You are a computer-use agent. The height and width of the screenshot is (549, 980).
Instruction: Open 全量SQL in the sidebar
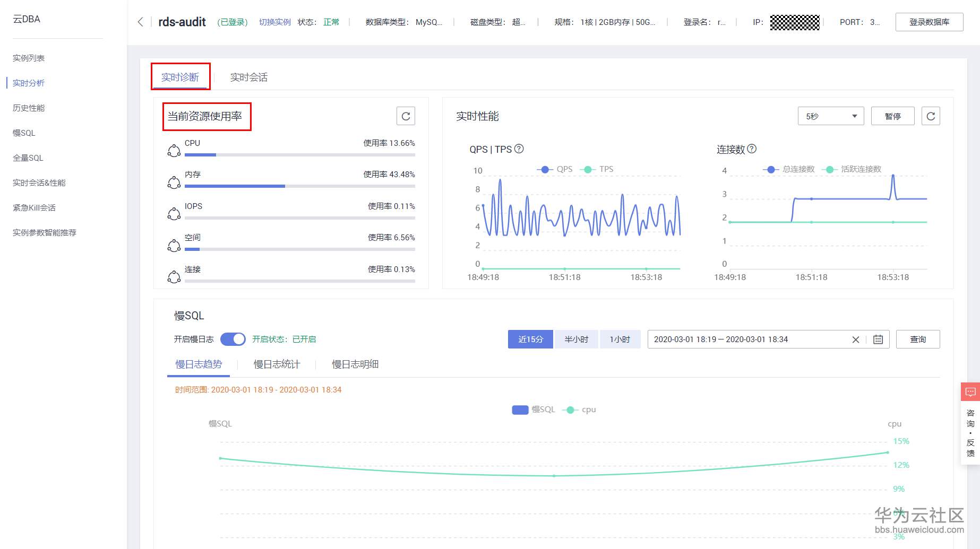coord(28,158)
